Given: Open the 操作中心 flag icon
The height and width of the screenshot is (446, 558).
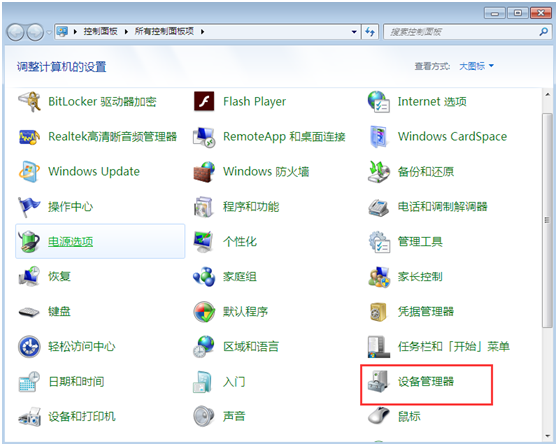Looking at the screenshot, I should [x=29, y=206].
